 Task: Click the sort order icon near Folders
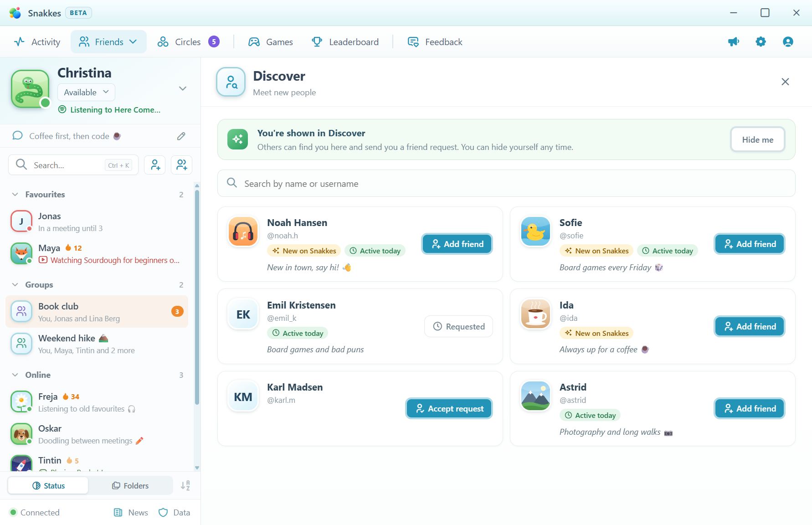click(185, 486)
